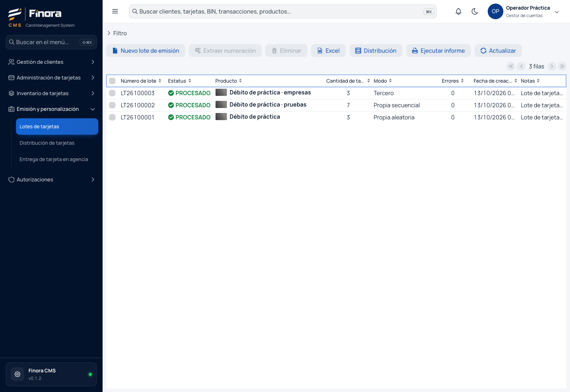Expand Gestión de clientes menu
The image size is (570, 392).
click(x=51, y=62)
